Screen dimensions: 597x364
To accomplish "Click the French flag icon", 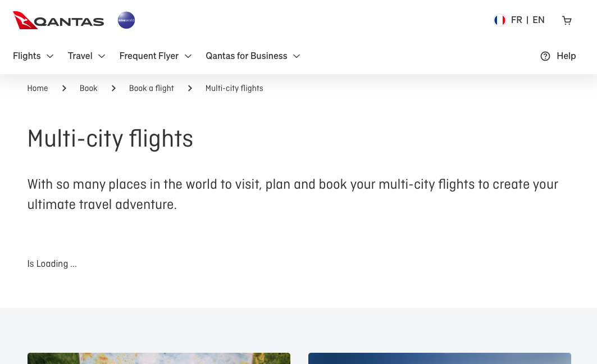I will pos(499,20).
